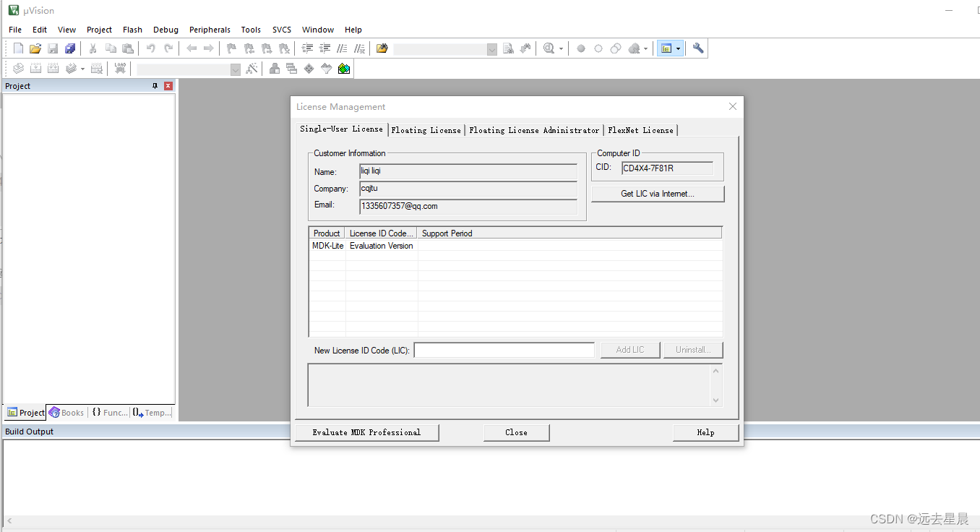
Task: Click the Evaluate MDK Professional button
Action: (366, 432)
